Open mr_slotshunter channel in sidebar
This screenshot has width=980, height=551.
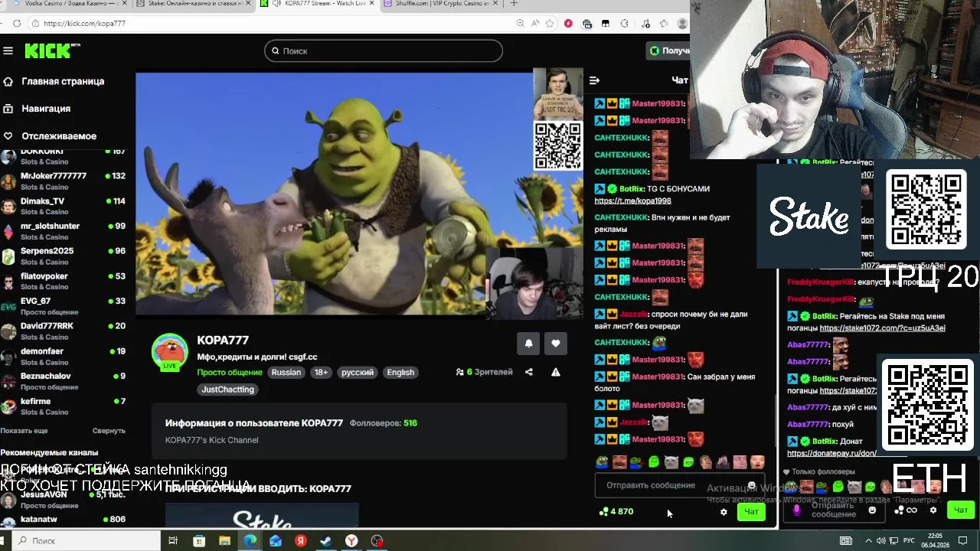point(63,231)
